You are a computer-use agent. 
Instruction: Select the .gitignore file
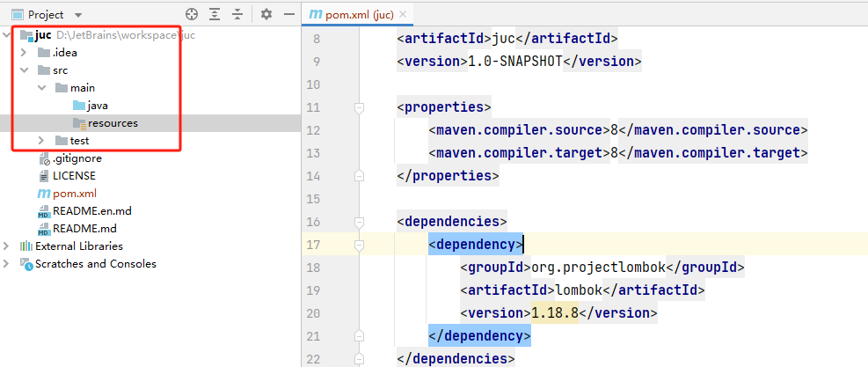click(x=77, y=158)
